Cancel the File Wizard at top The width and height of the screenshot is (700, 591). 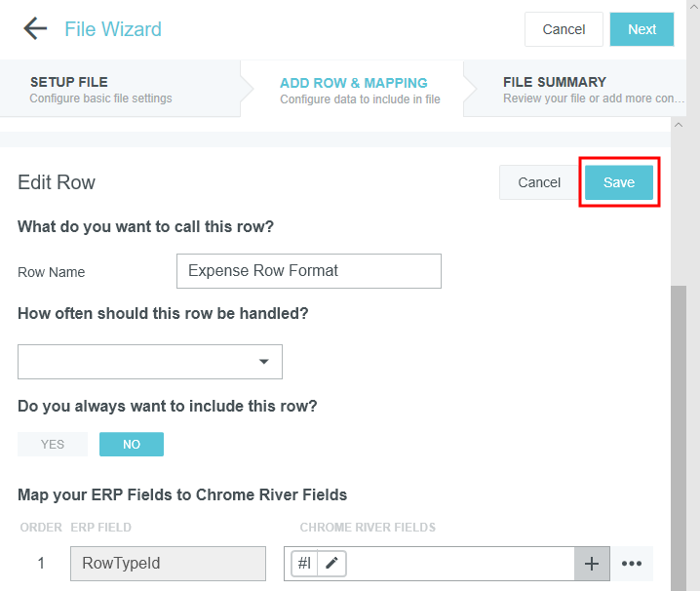coord(564,29)
